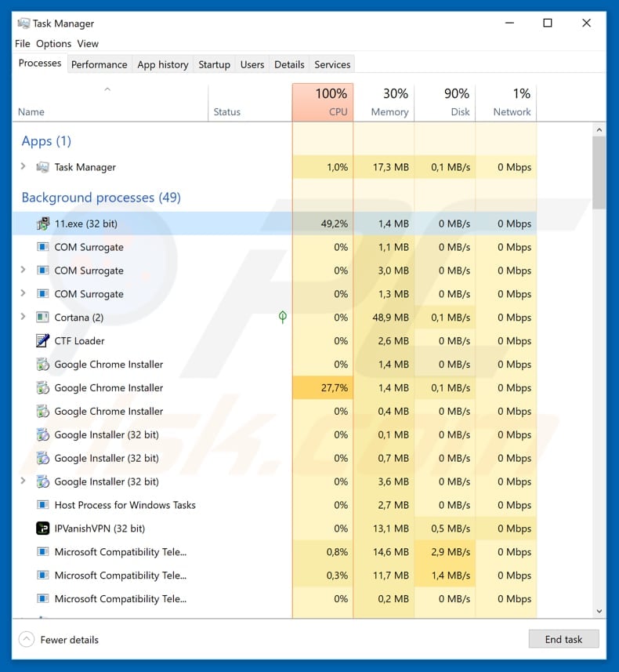This screenshot has width=619, height=672.
Task: Click the End task button
Action: coord(563,639)
